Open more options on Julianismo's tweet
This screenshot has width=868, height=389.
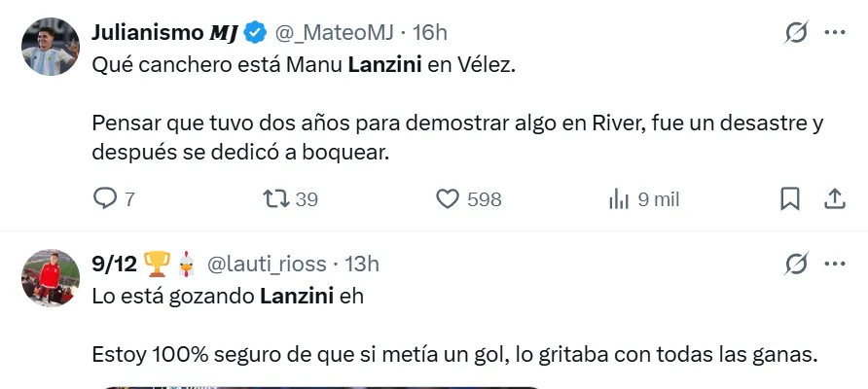point(834,32)
